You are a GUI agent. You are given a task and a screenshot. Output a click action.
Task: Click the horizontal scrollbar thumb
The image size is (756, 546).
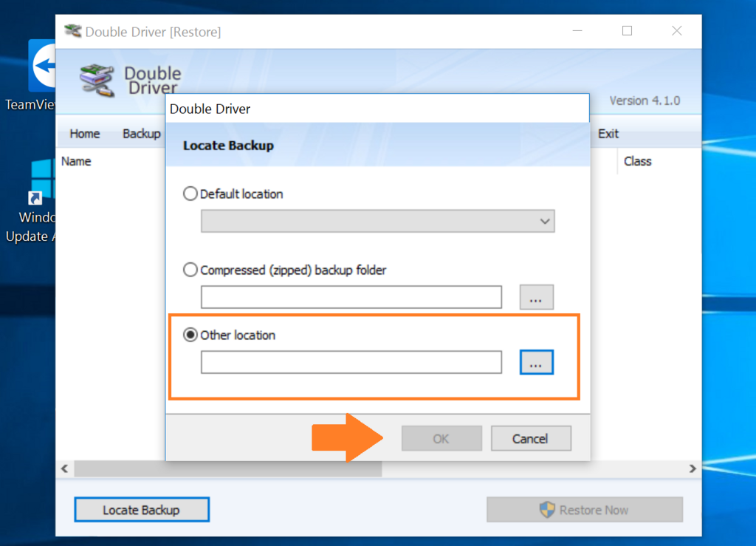click(227, 468)
